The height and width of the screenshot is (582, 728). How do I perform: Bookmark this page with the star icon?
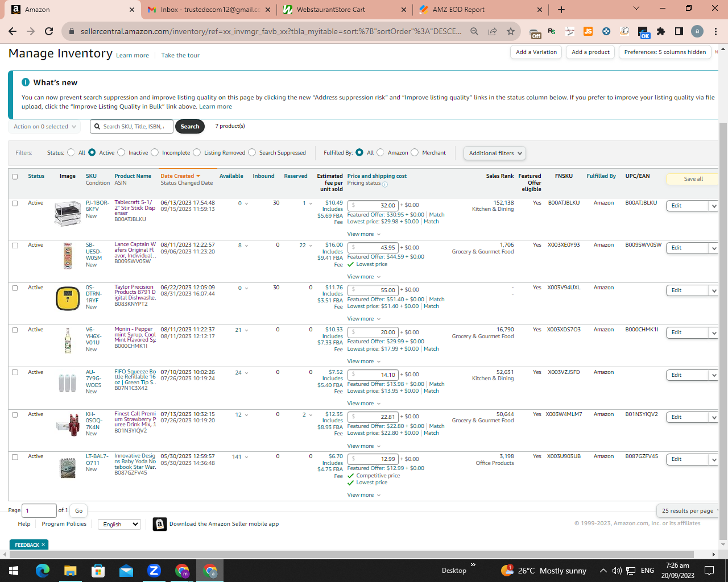click(x=511, y=31)
